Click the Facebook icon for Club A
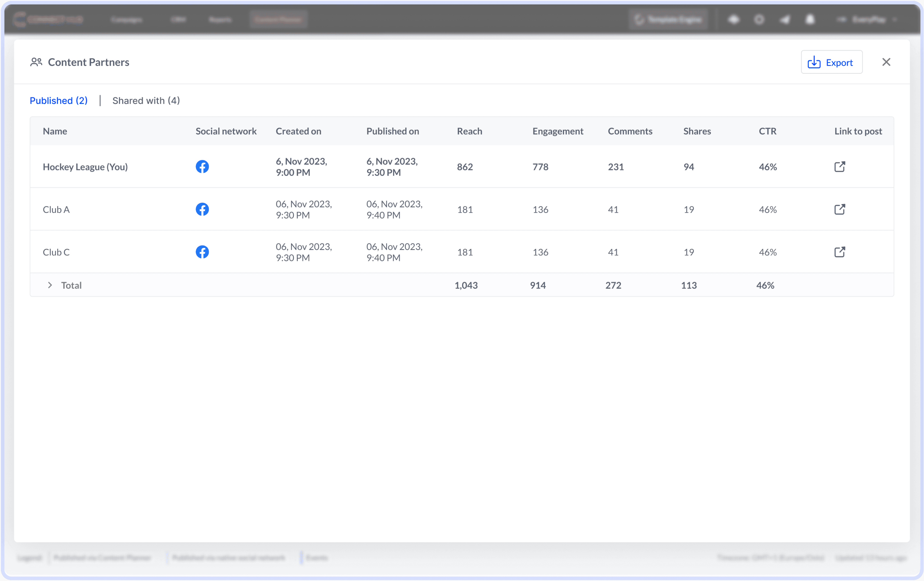This screenshot has height=581, width=924. pyautogui.click(x=202, y=209)
